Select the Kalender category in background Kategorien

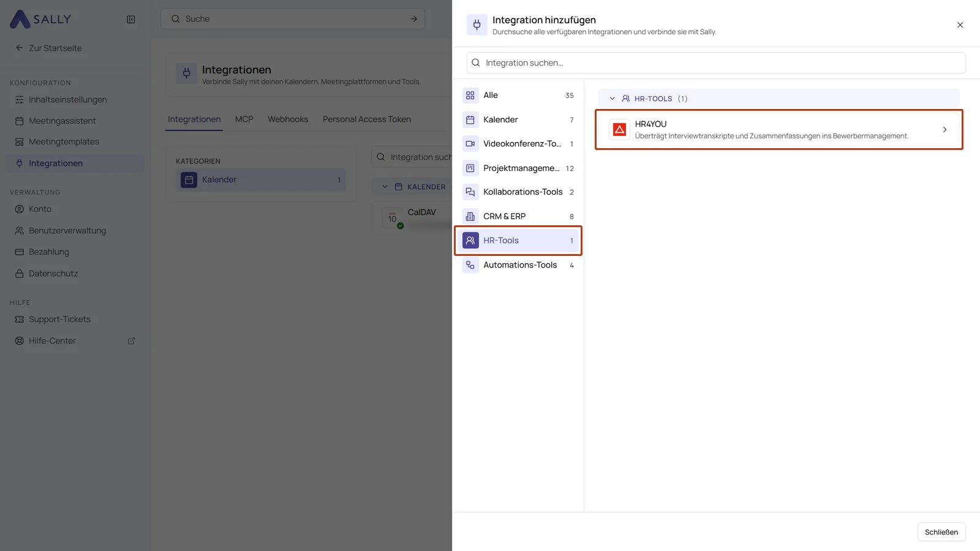(x=261, y=180)
